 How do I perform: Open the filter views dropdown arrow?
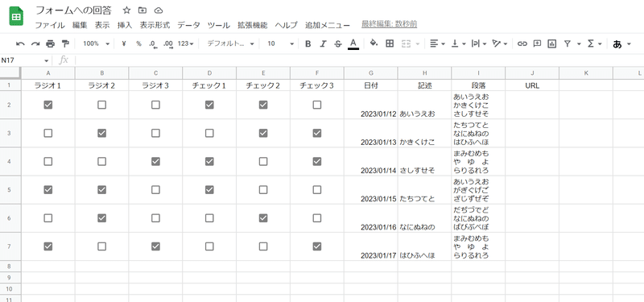click(579, 43)
